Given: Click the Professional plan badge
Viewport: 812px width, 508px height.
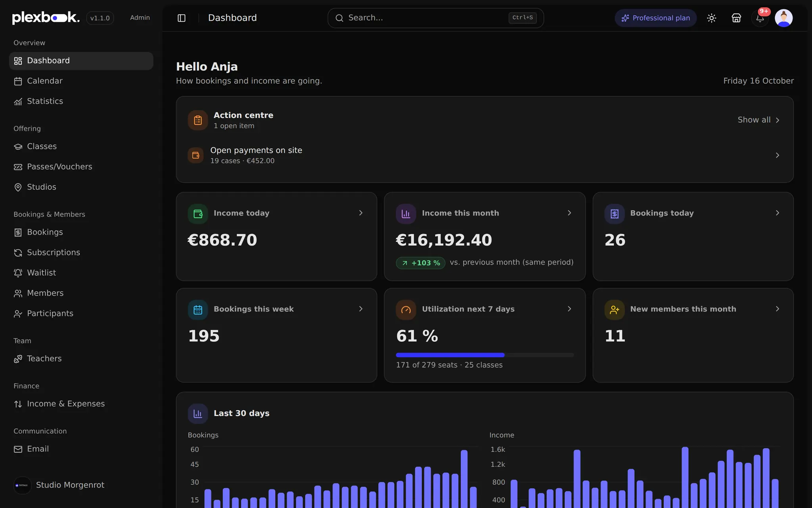Looking at the screenshot, I should (656, 18).
